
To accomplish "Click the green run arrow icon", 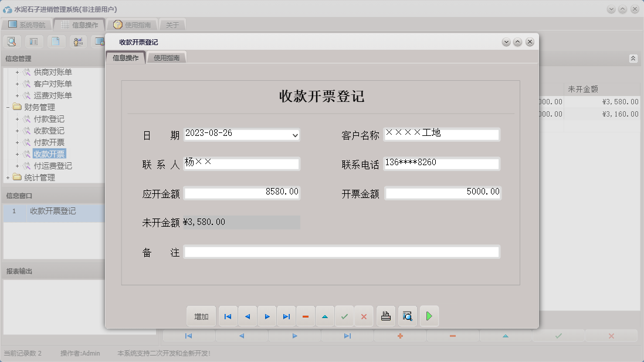I will tap(429, 316).
